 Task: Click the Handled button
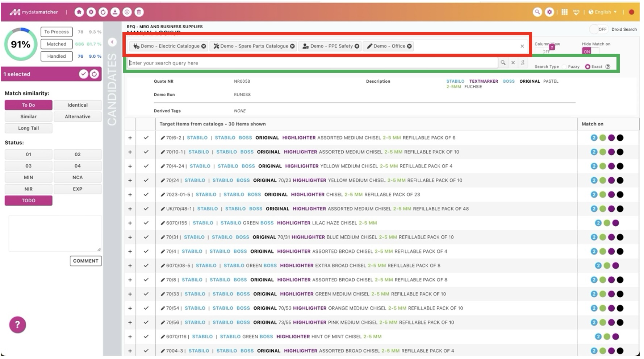[x=57, y=56]
